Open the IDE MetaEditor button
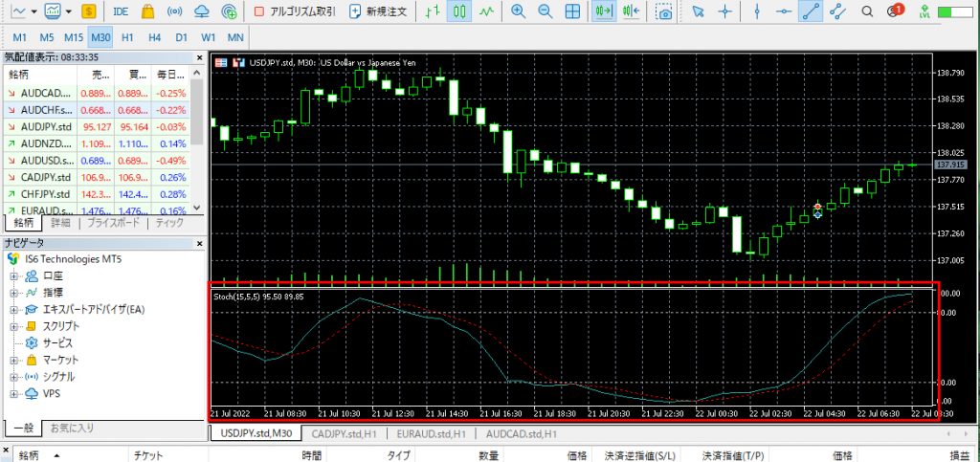Viewport: 980px width, 462px height. click(122, 11)
